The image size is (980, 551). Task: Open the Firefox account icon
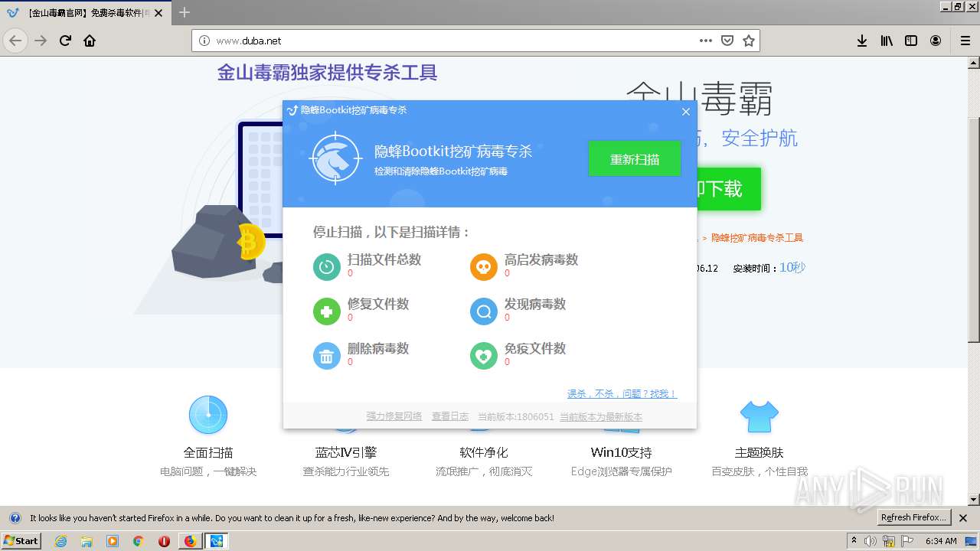tap(936, 41)
